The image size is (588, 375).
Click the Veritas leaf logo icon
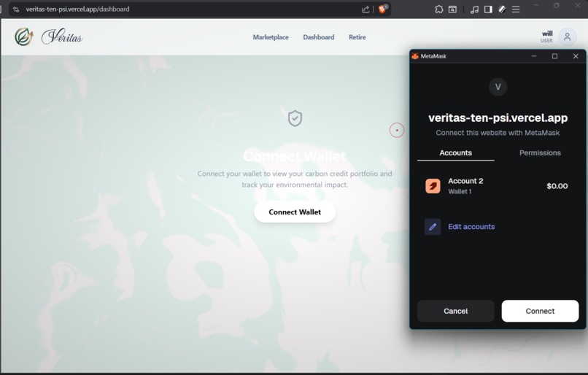(23, 36)
